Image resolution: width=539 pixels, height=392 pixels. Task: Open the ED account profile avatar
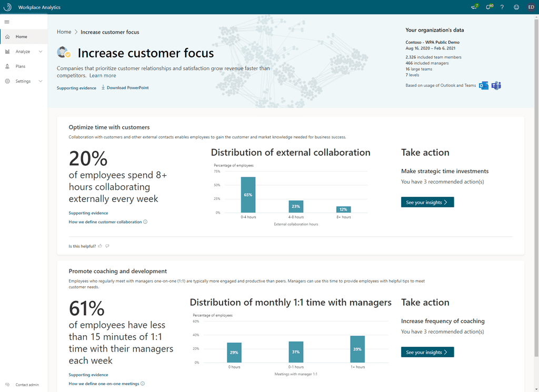tap(531, 7)
